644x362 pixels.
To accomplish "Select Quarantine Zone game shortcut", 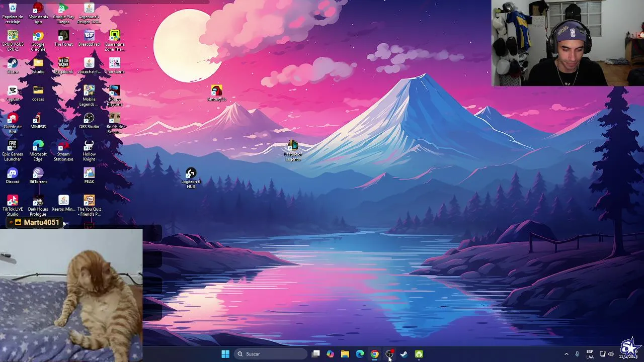I will [x=115, y=41].
